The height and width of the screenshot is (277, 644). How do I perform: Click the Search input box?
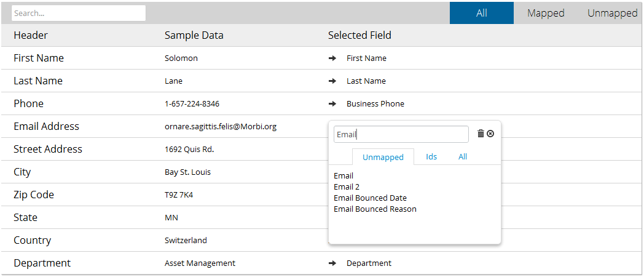pyautogui.click(x=79, y=13)
